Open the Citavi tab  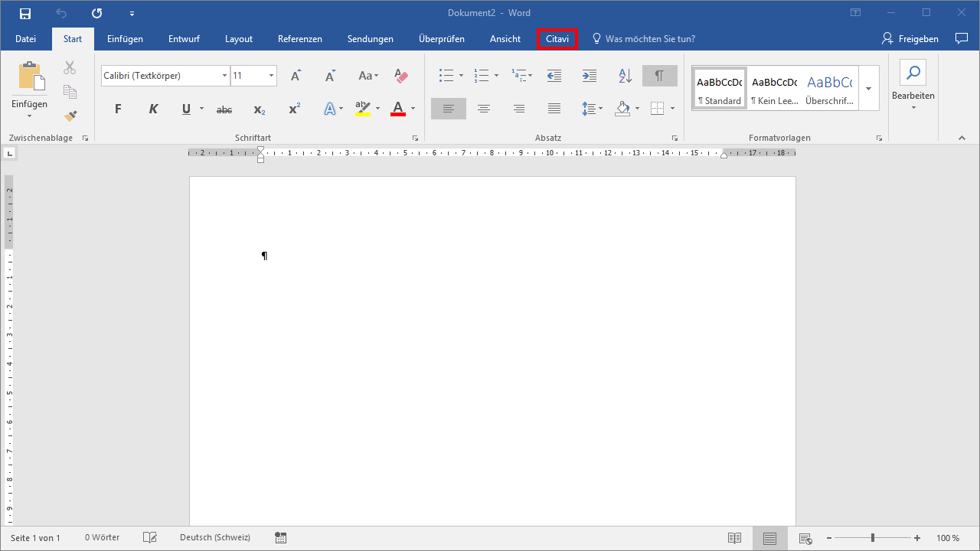pyautogui.click(x=557, y=39)
